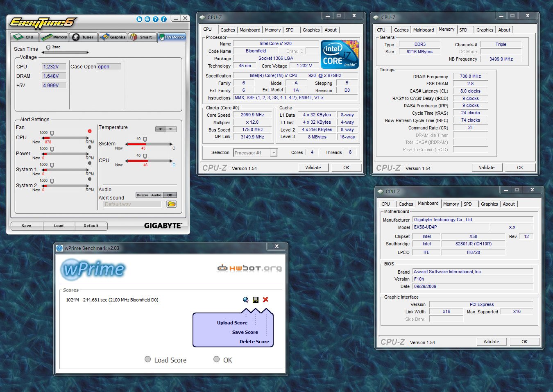Image resolution: width=553 pixels, height=392 pixels.
Task: Click the GIGABYTE logo in EasyTune6
Action: click(x=163, y=226)
